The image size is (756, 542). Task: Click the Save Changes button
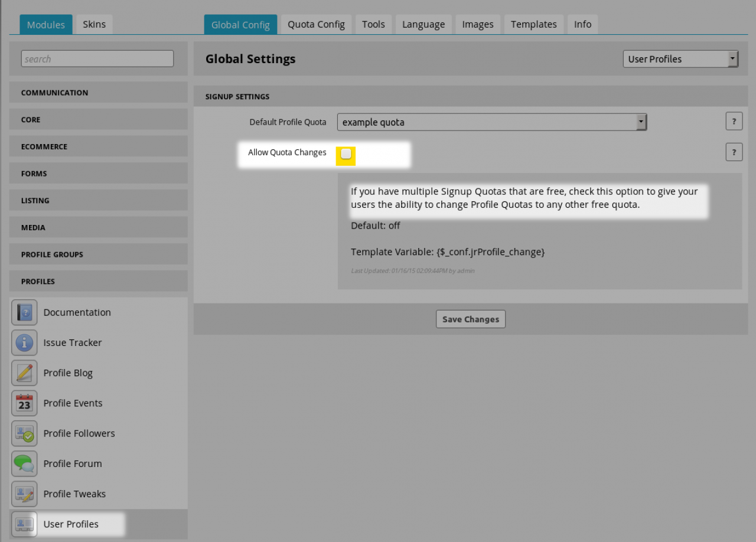(471, 319)
